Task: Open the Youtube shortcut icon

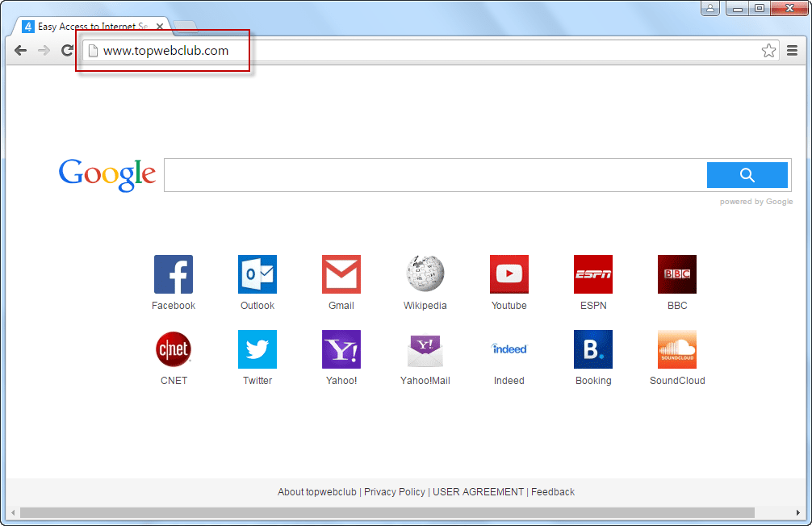Action: coord(509,273)
